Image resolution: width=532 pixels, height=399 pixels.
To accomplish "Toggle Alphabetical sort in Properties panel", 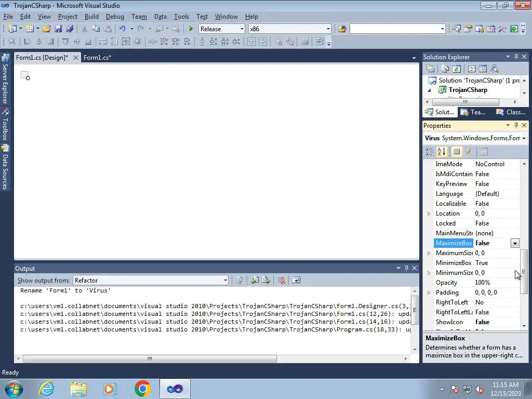I will pos(442,152).
